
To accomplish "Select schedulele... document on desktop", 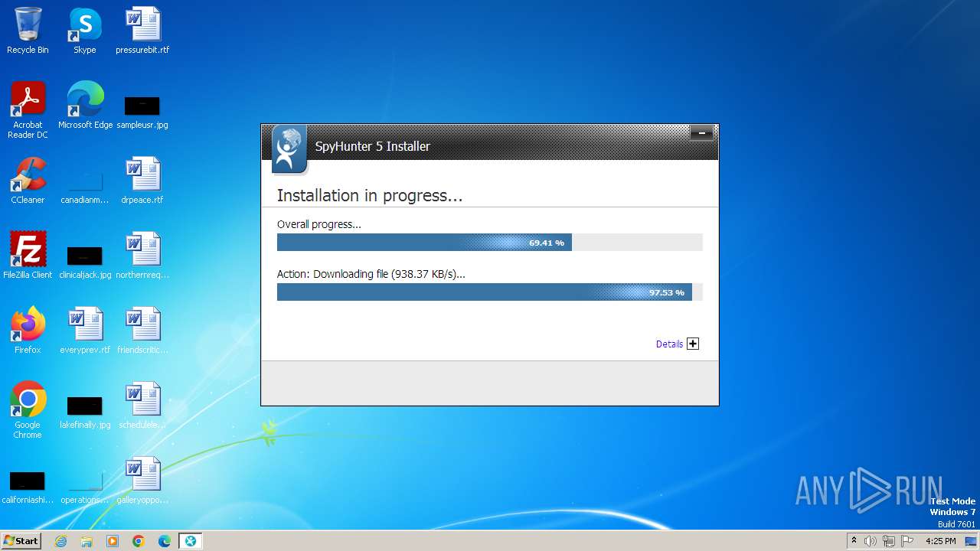I will coord(142,406).
